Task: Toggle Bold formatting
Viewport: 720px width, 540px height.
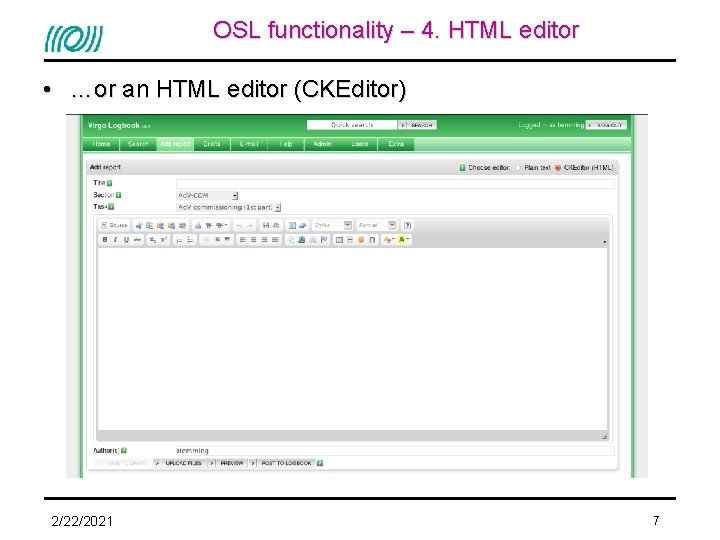Action: (105, 240)
